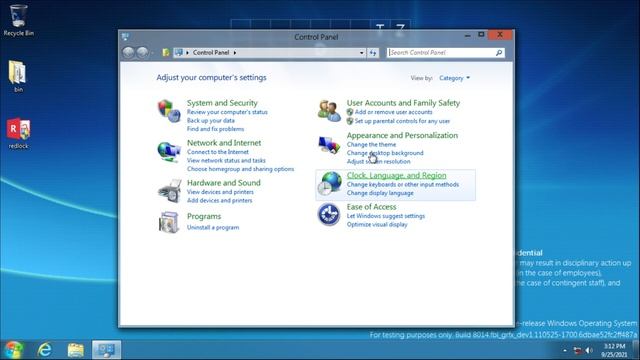The height and width of the screenshot is (360, 640).
Task: Open Programs heading link
Action: pyautogui.click(x=204, y=216)
